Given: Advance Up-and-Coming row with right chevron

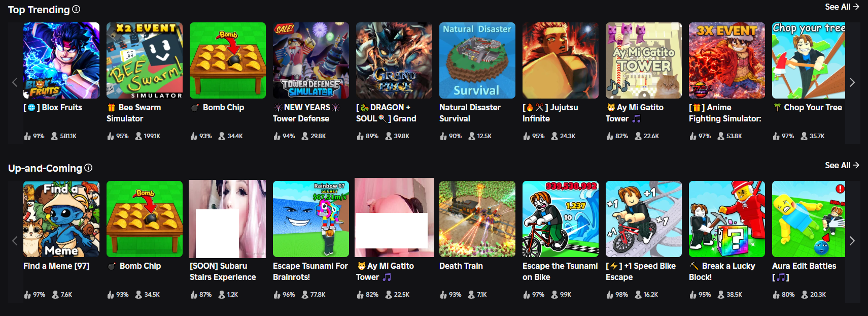Looking at the screenshot, I should (852, 241).
